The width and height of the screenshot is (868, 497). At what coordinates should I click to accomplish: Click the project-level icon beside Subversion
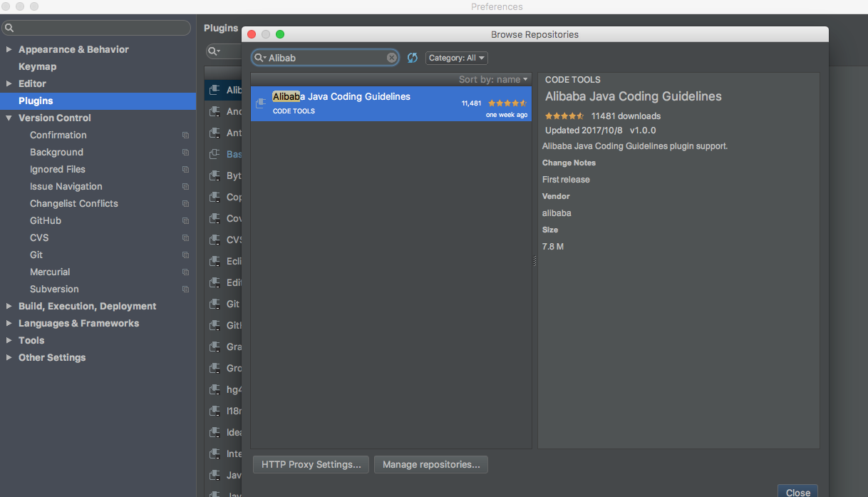185,289
